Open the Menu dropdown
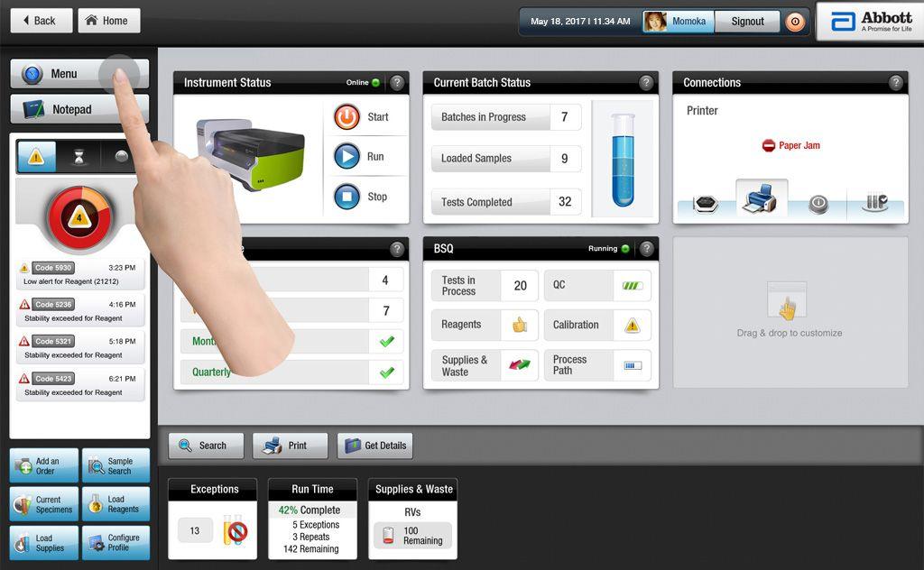This screenshot has width=924, height=570. 79,74
